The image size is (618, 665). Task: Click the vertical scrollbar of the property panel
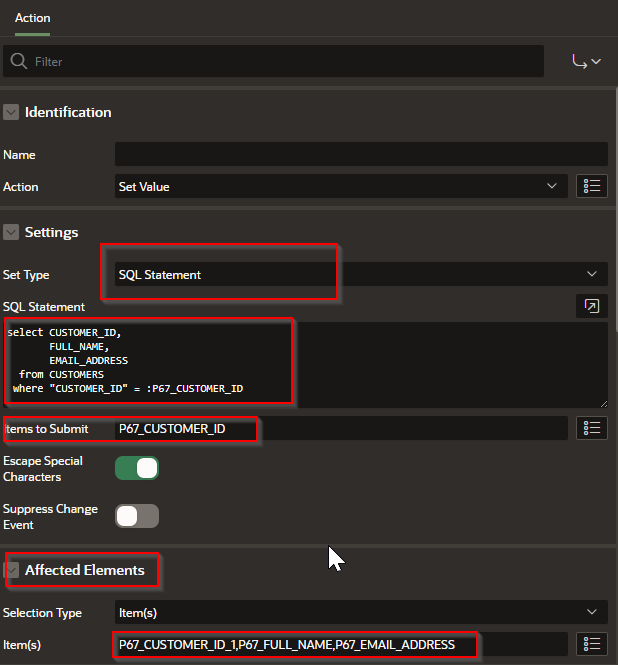(616, 212)
